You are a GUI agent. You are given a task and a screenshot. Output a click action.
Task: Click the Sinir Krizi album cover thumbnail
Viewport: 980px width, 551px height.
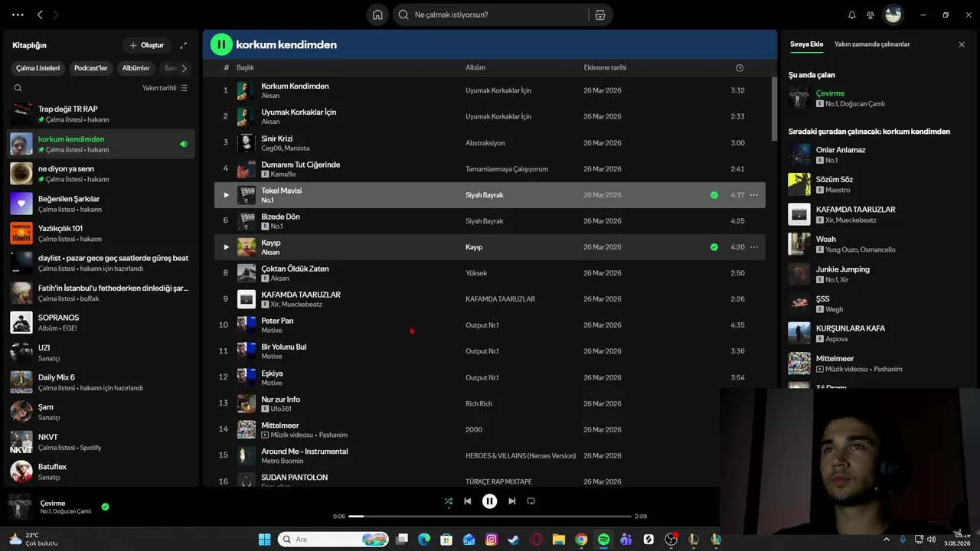pos(247,143)
